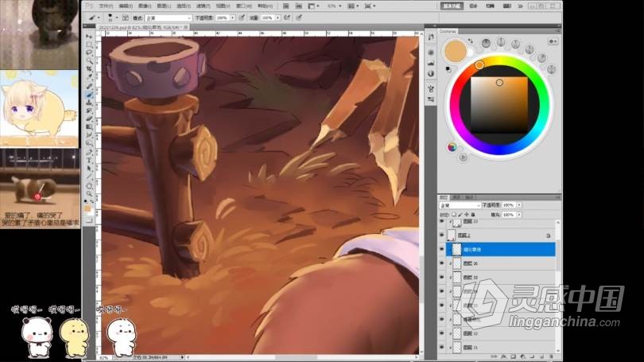This screenshot has height=362, width=644.
Task: Click link layers icon at Layers bottom
Action: tap(495, 356)
